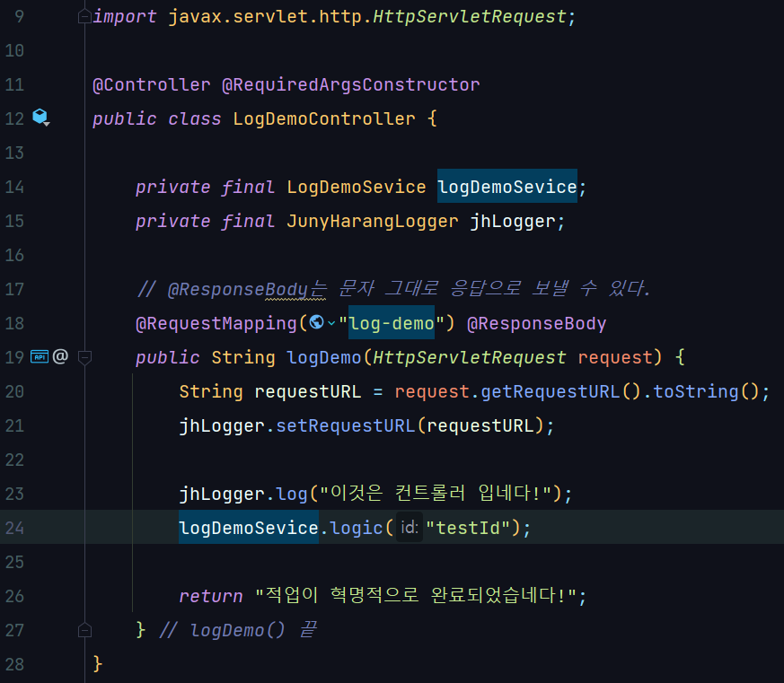Click the fold end marker on line 27

[84, 631]
